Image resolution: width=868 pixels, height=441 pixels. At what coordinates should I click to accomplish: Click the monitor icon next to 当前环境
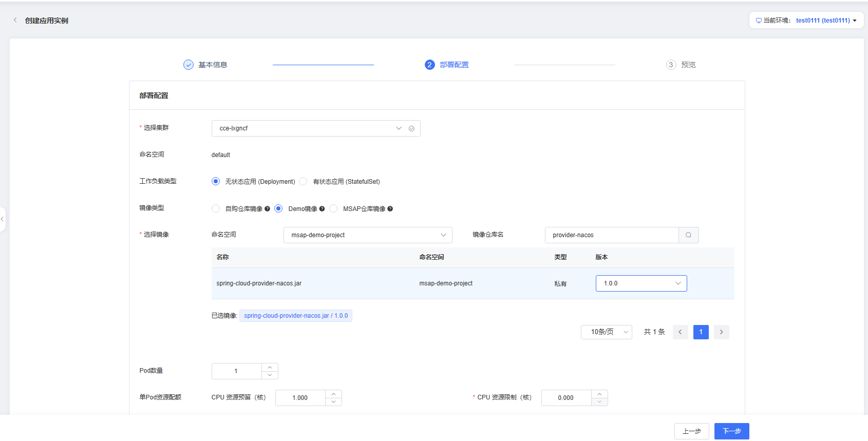[759, 21]
